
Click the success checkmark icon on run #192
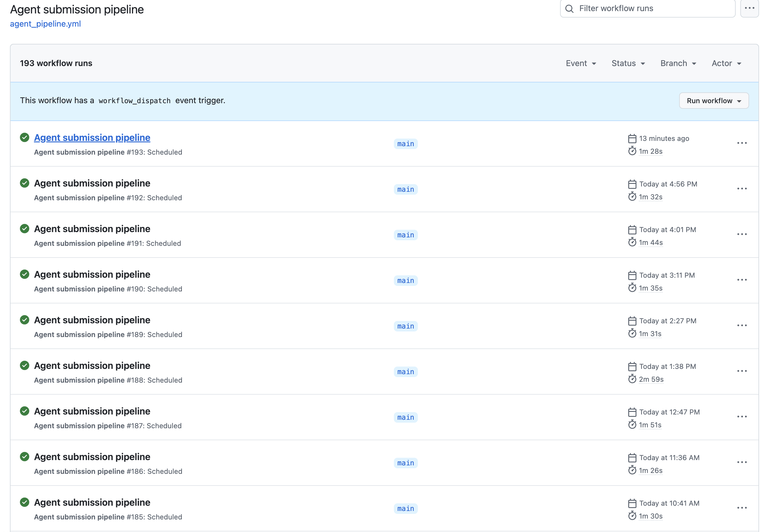(24, 183)
